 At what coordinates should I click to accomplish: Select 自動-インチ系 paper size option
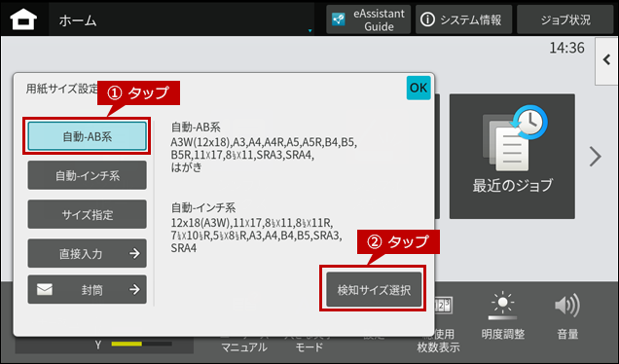pos(88,175)
